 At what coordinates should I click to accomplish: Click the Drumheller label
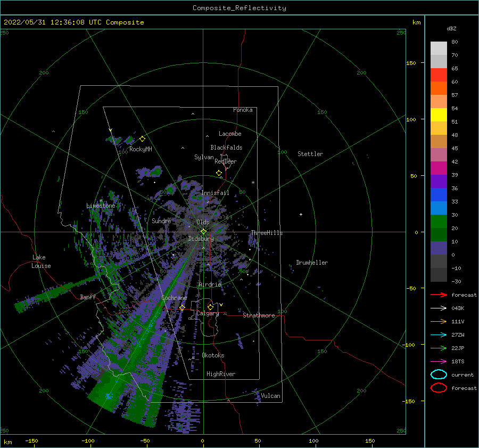tap(312, 263)
